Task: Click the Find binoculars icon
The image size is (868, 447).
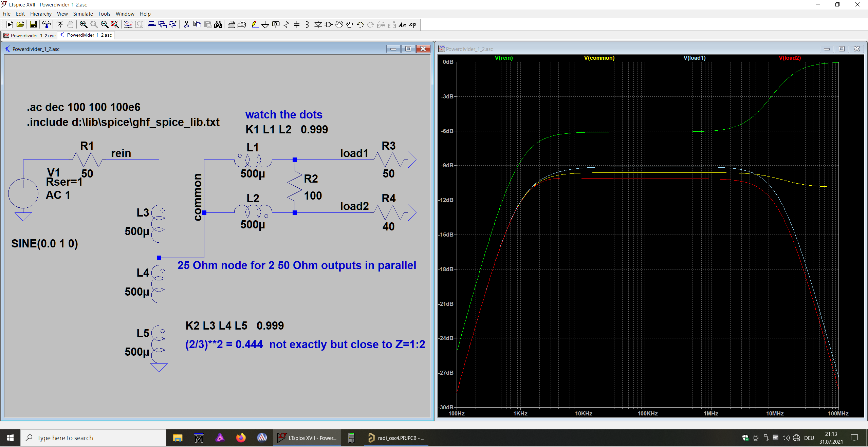Action: click(218, 24)
